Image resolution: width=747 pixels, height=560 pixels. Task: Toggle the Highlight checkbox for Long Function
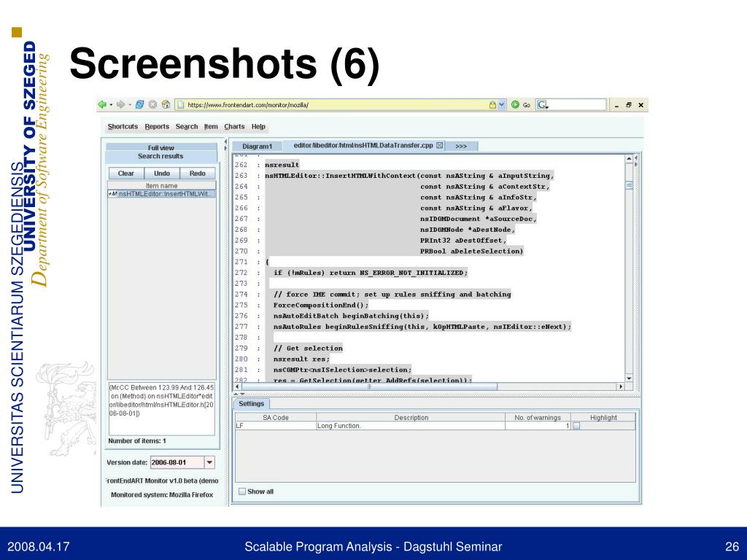576,426
